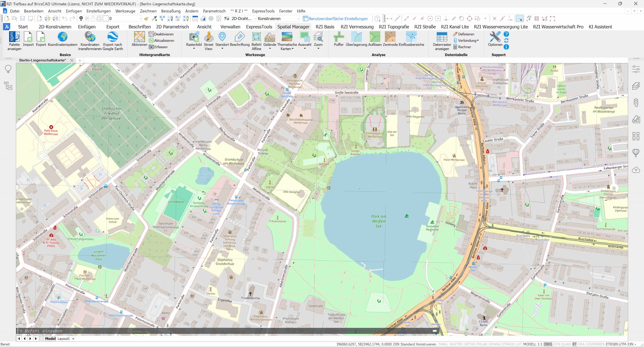The image size is (644, 347).
Task: Switch to the KI Assistent ribbon tab
Action: coord(600,27)
